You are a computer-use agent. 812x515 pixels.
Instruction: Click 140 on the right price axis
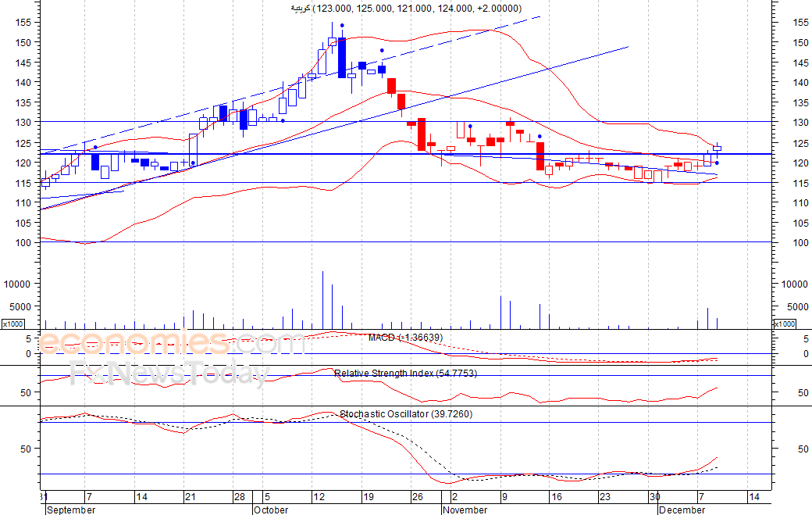coord(800,82)
